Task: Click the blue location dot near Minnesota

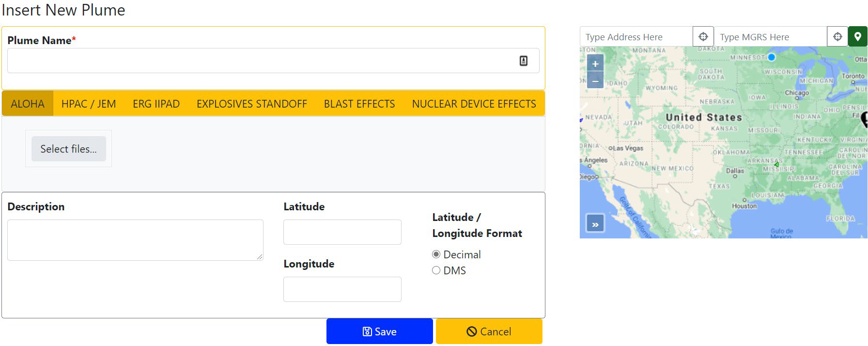Action: [x=772, y=57]
